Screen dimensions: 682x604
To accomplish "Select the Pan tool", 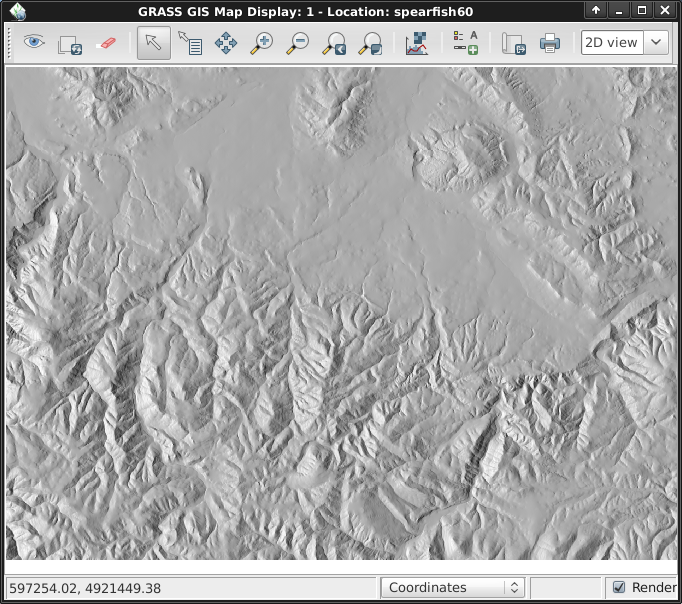I will pos(225,43).
